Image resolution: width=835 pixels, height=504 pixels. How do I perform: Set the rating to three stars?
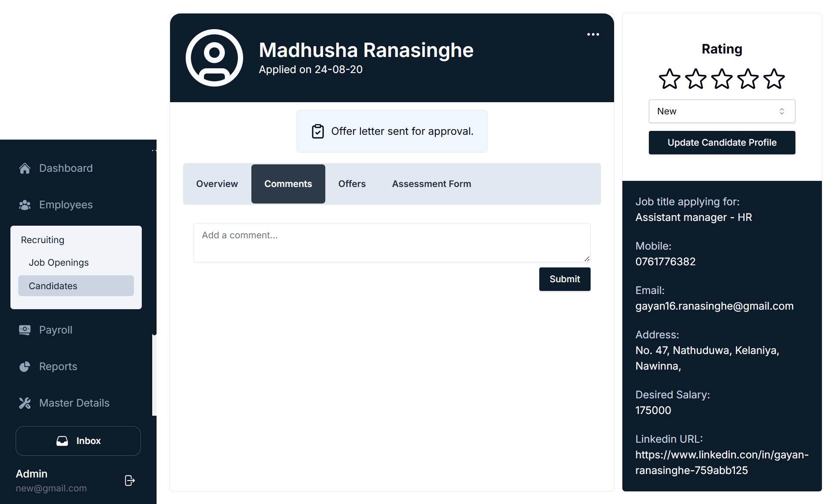coord(721,79)
